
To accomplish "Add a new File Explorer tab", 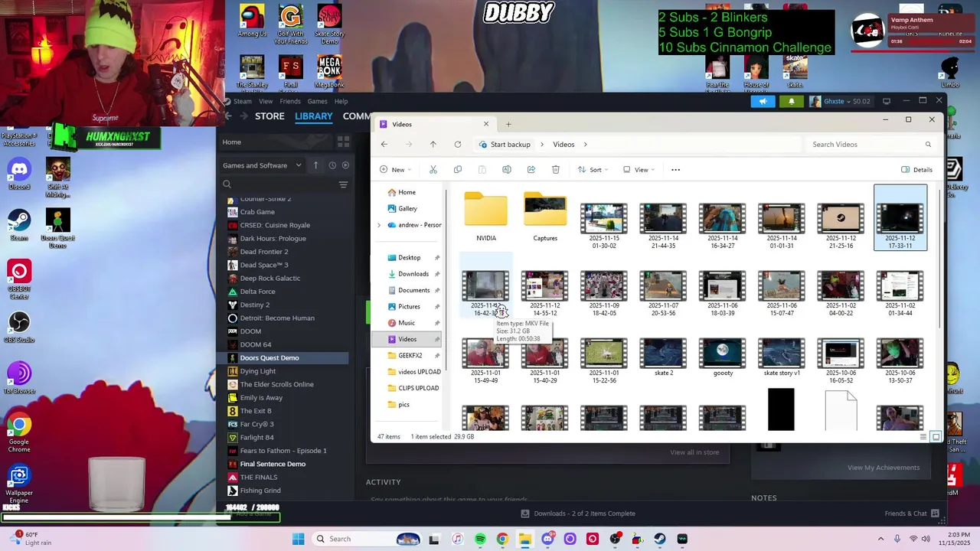I will point(508,124).
